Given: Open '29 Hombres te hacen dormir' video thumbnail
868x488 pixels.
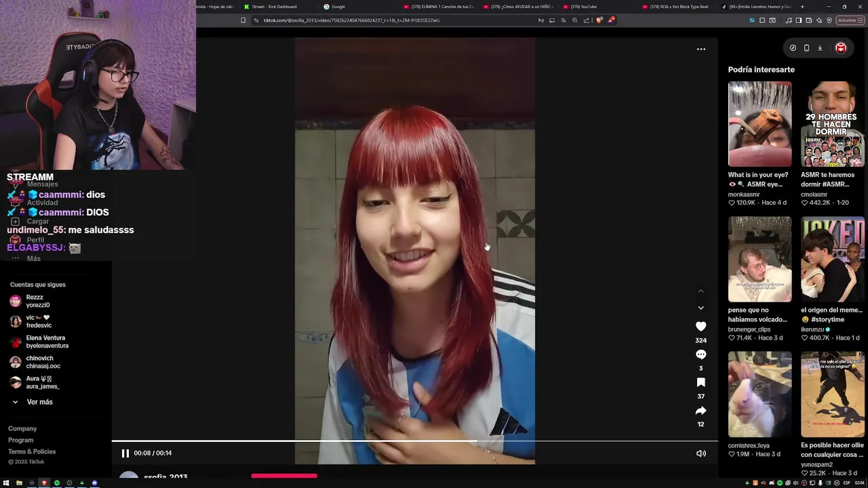Looking at the screenshot, I should (832, 124).
